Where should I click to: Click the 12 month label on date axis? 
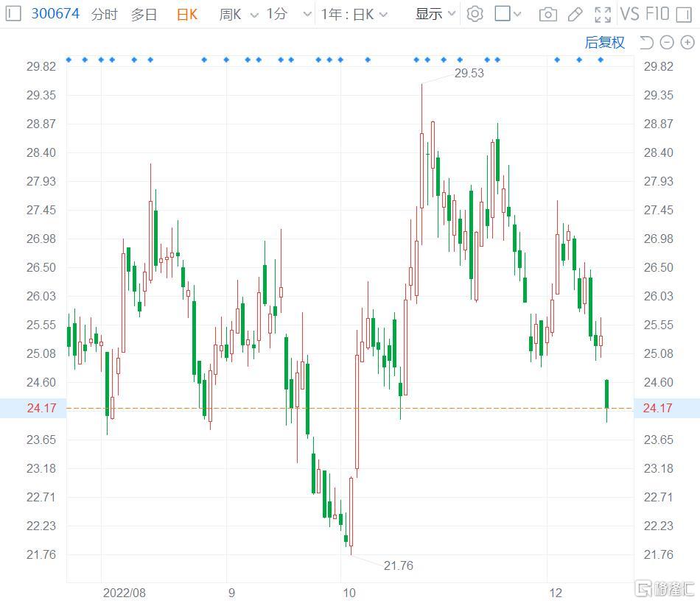556,593
